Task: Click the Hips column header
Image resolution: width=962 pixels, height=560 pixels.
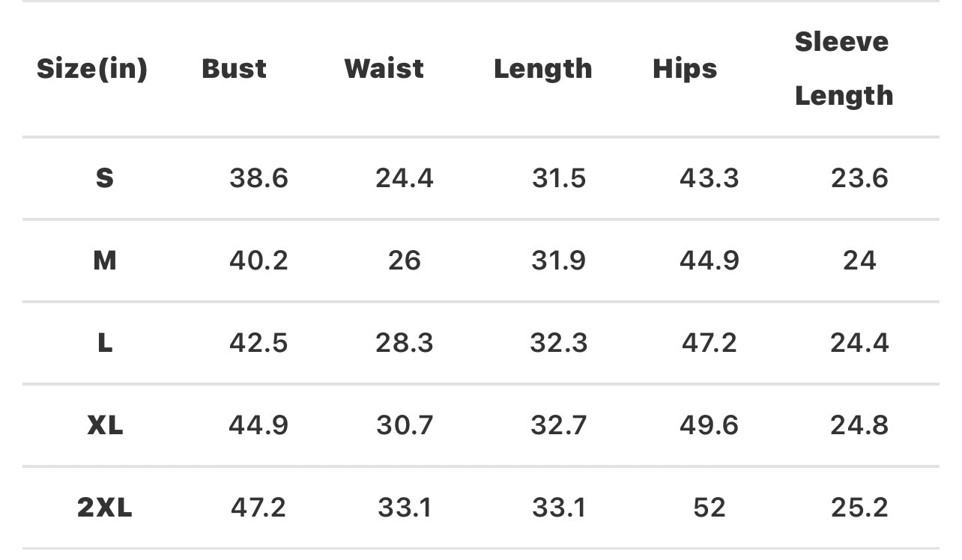Action: coord(685,69)
